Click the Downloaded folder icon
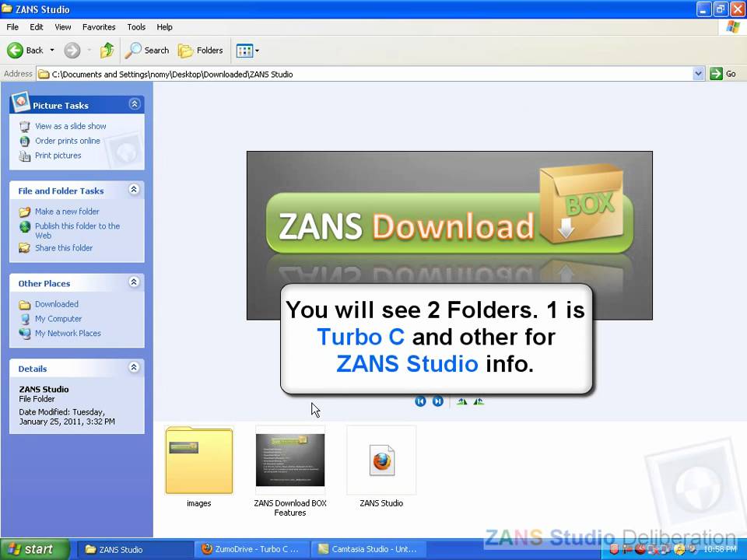This screenshot has width=747, height=560. tap(25, 305)
